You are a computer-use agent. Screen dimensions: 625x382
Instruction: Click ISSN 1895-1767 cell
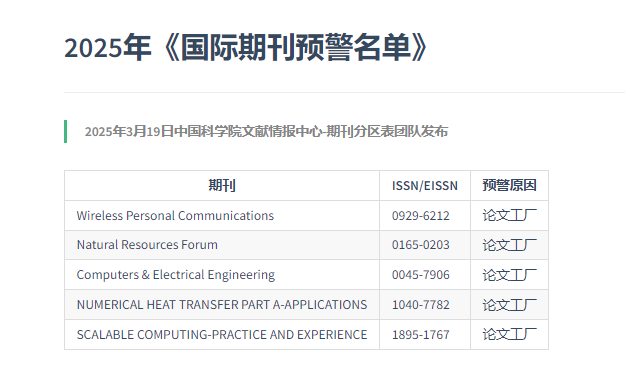click(421, 335)
